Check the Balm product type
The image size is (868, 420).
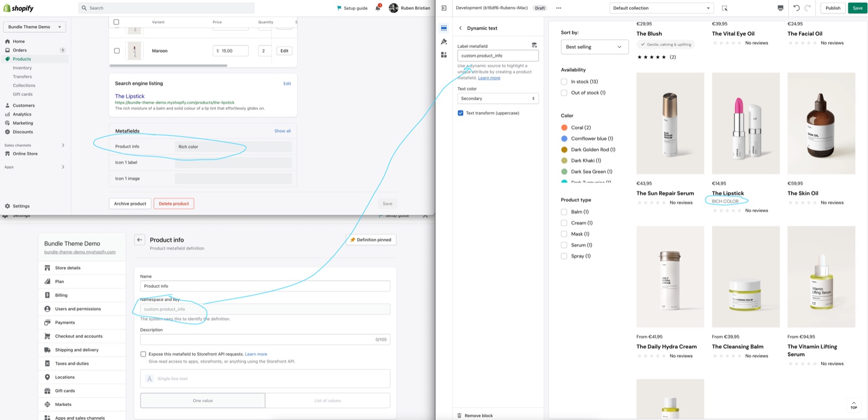[x=564, y=212]
